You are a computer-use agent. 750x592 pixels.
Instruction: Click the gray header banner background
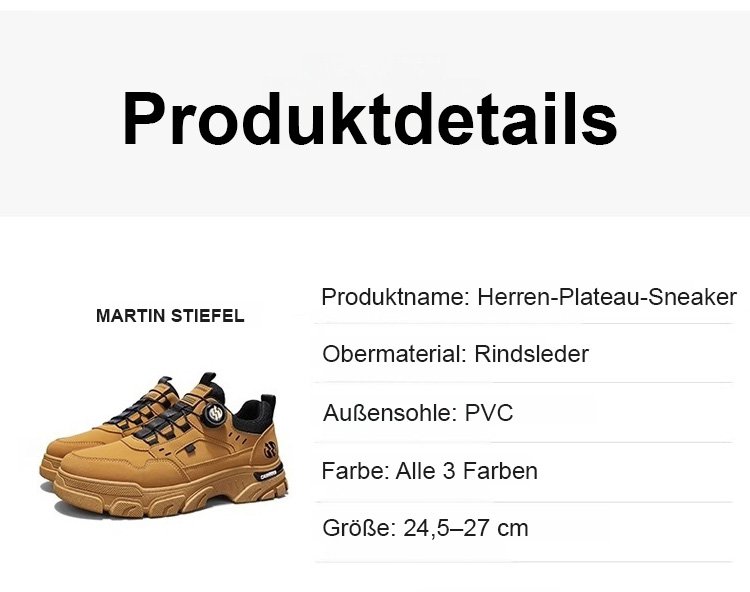point(680,60)
